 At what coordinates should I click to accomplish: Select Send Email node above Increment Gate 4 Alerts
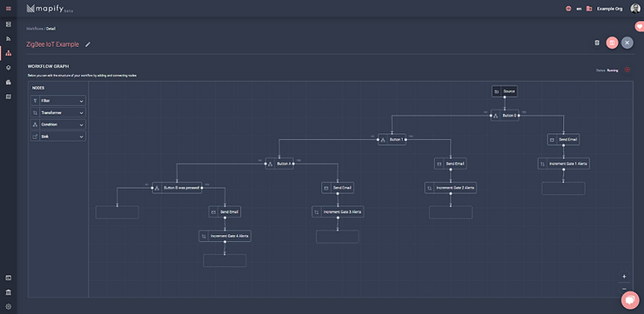(225, 211)
